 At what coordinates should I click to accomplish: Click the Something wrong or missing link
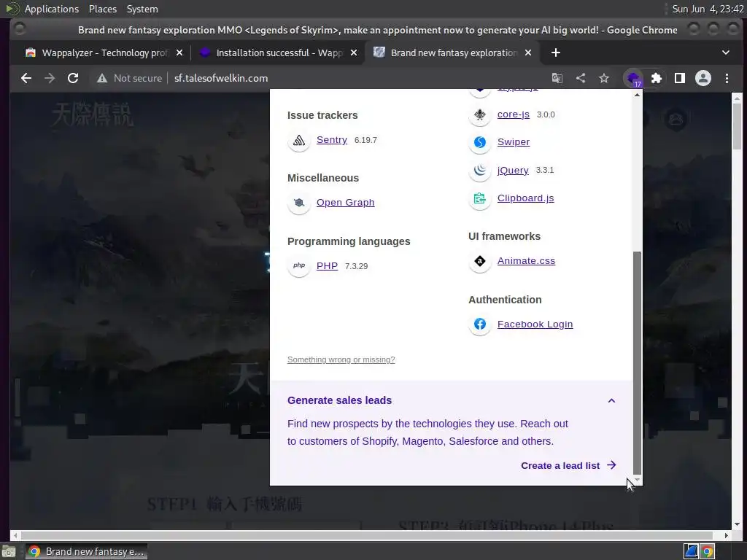click(341, 359)
